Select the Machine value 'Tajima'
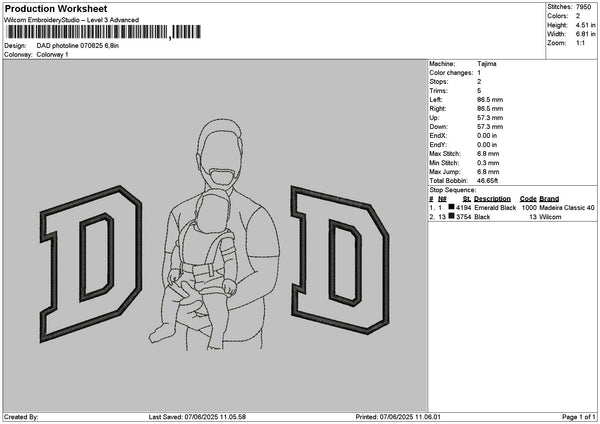This screenshot has width=600, height=424. pyautogui.click(x=487, y=64)
